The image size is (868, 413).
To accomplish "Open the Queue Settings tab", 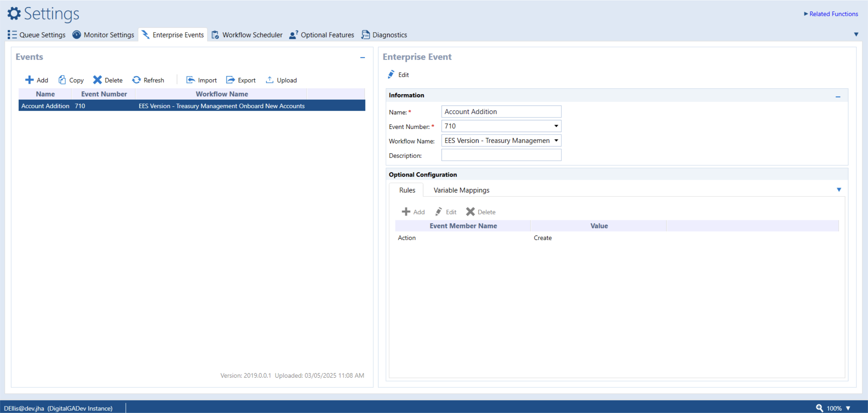I will point(37,35).
